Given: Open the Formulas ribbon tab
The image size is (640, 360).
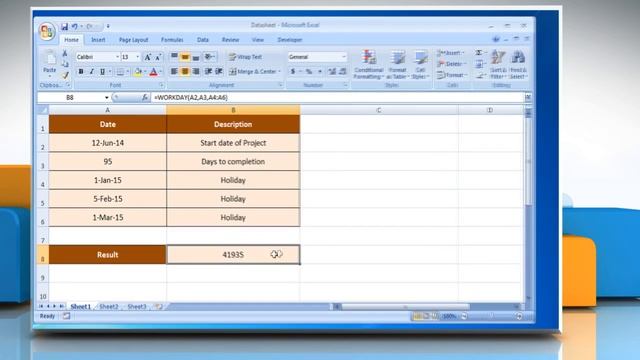Looking at the screenshot, I should (x=172, y=40).
